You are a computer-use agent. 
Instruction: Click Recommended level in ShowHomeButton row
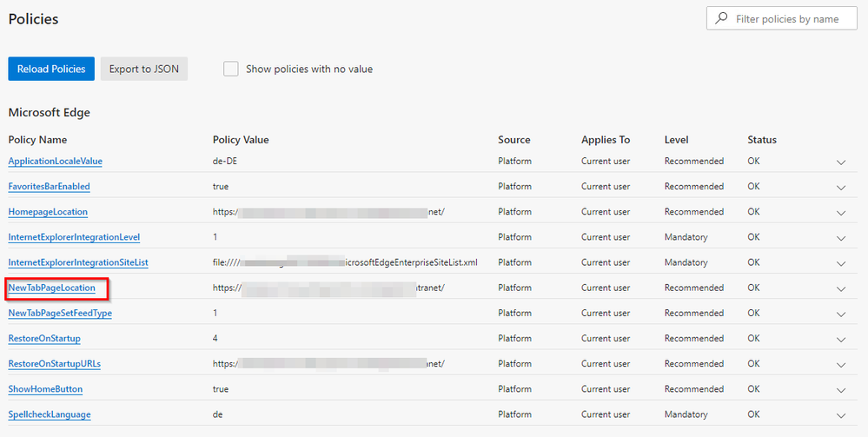point(694,389)
